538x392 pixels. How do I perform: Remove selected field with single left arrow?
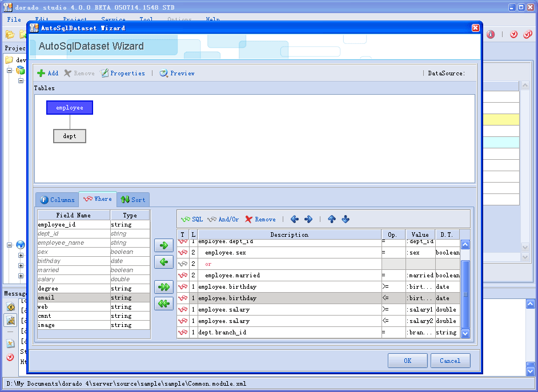pyautogui.click(x=164, y=262)
